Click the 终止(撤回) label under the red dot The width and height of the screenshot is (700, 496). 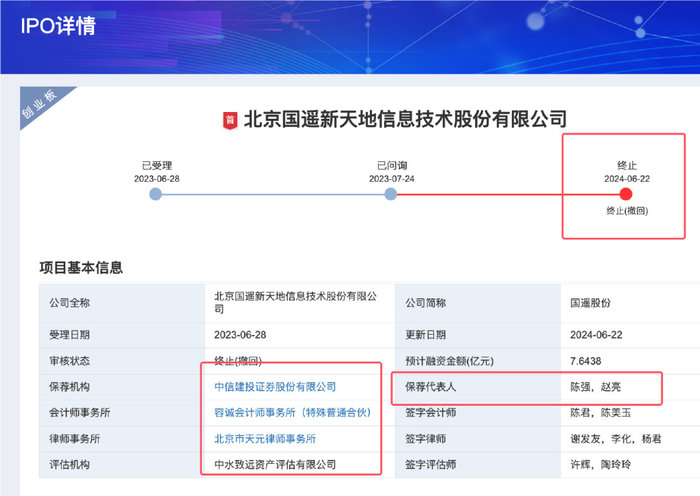pos(627,211)
